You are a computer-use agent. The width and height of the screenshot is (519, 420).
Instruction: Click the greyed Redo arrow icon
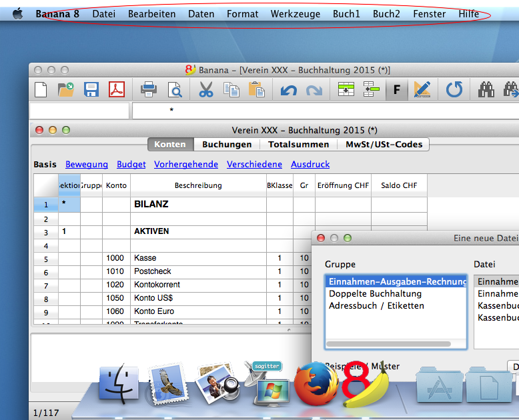pyautogui.click(x=314, y=90)
